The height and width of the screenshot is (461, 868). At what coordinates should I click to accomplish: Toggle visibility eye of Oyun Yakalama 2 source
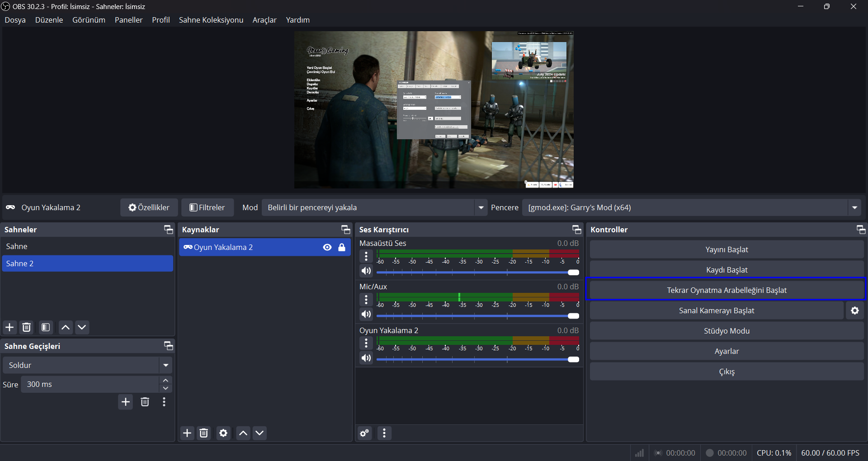(x=327, y=247)
